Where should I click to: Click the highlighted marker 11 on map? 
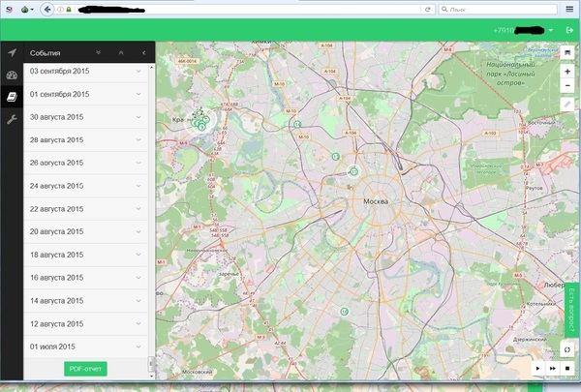tap(353, 171)
